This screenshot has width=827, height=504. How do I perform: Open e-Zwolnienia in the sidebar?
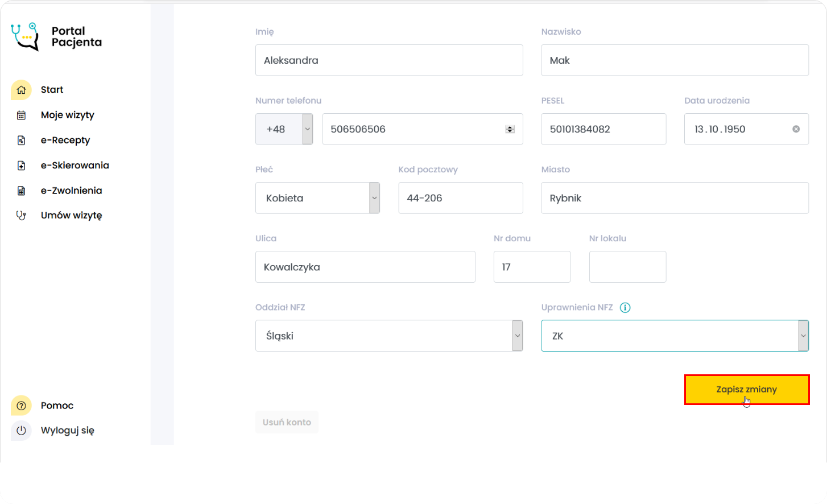coord(72,191)
